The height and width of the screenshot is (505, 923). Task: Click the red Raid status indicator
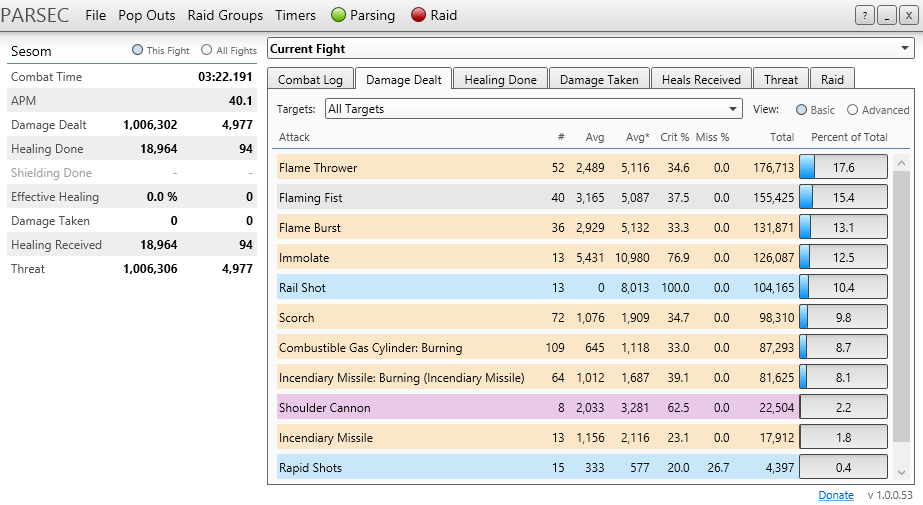click(x=419, y=15)
